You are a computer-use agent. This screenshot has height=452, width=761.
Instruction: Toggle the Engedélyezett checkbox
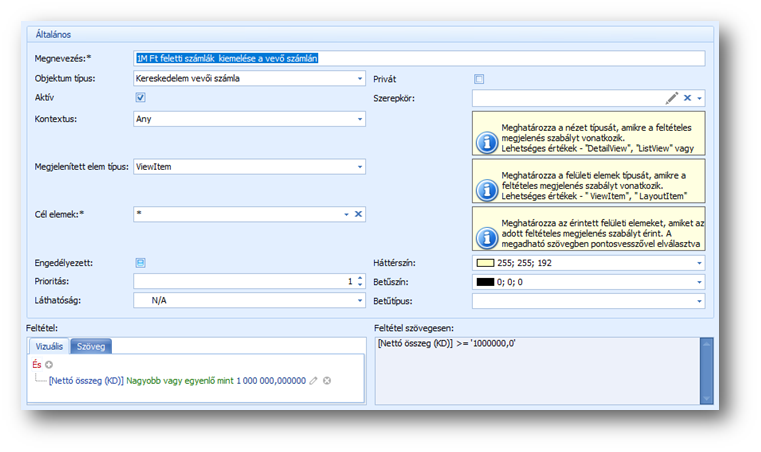tap(141, 262)
